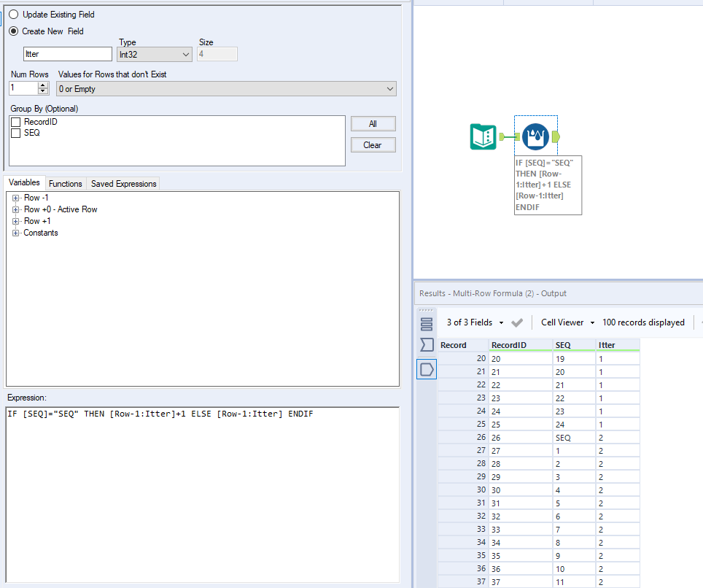Click the Multi-Row Formula output anchor

[556, 136]
